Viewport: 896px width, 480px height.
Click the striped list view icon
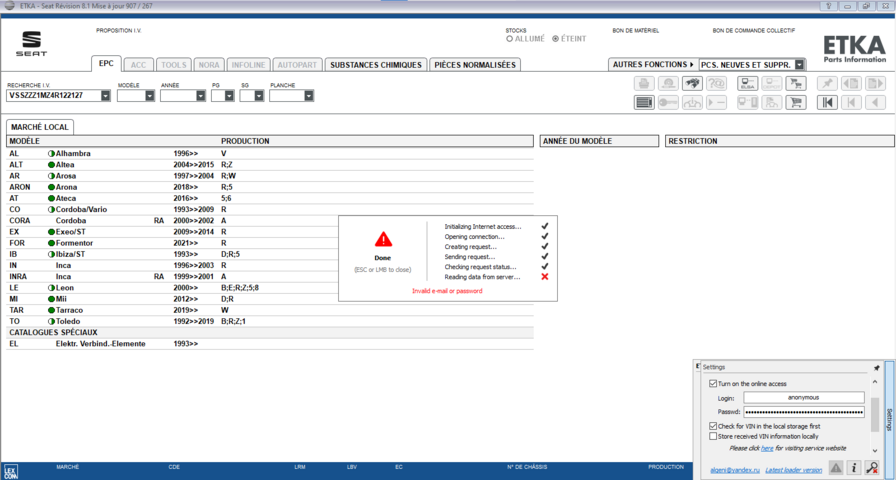tap(645, 102)
